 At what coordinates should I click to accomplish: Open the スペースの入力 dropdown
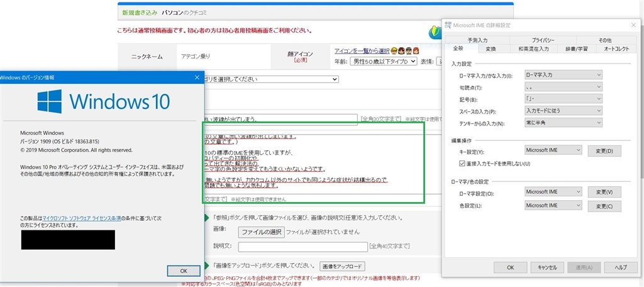(563, 111)
